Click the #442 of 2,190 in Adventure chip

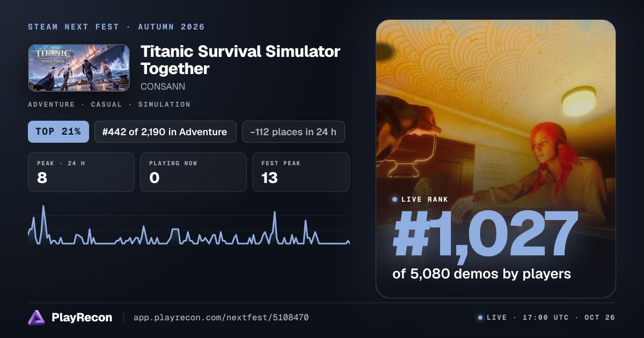pyautogui.click(x=165, y=131)
